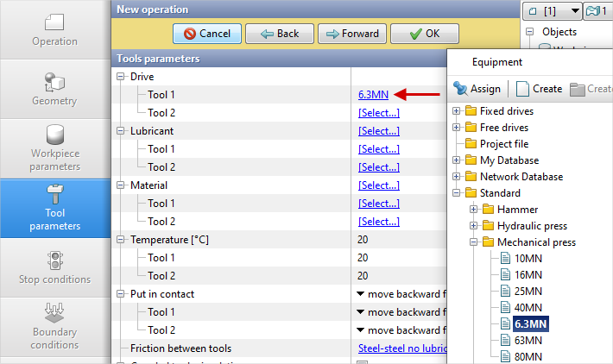The width and height of the screenshot is (613, 364).
Task: Select the Geometry sidebar icon
Action: (54, 89)
